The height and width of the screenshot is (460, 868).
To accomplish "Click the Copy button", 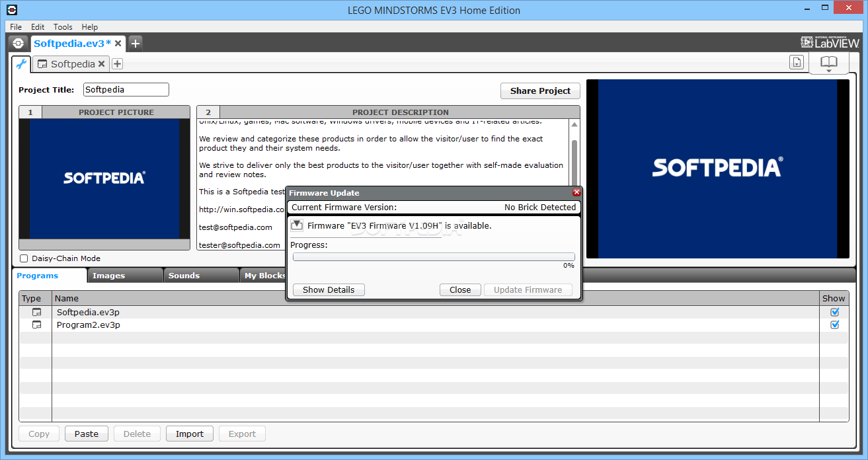I will (39, 434).
